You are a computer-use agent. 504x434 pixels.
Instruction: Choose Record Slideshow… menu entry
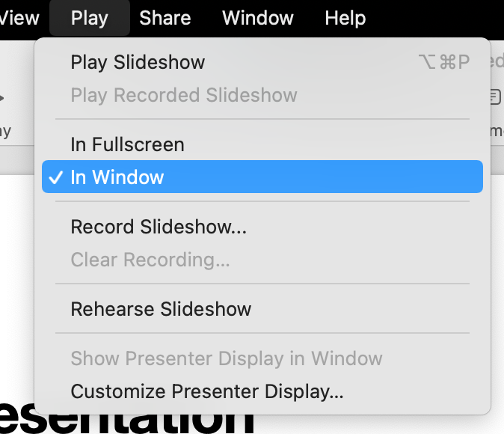pos(159,227)
